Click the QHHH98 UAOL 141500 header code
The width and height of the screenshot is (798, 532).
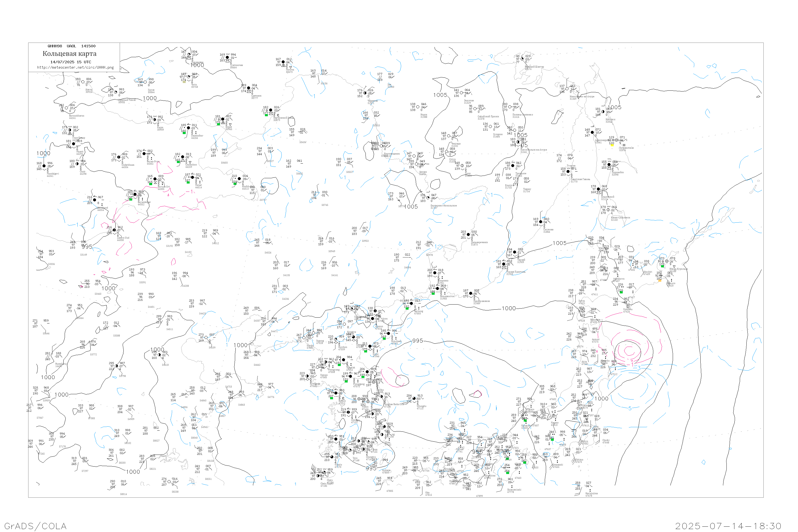pyautogui.click(x=72, y=46)
